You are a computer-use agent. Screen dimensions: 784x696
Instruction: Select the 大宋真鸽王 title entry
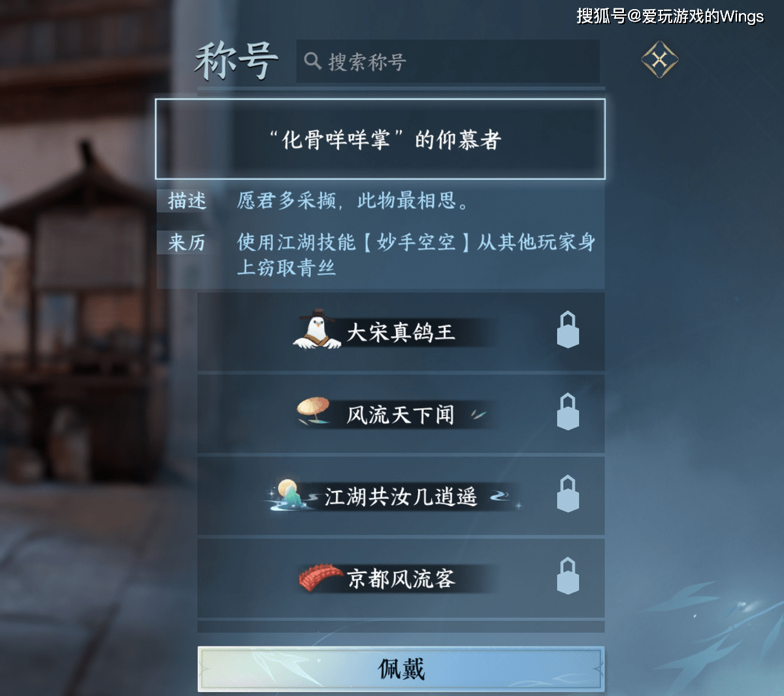point(401,332)
